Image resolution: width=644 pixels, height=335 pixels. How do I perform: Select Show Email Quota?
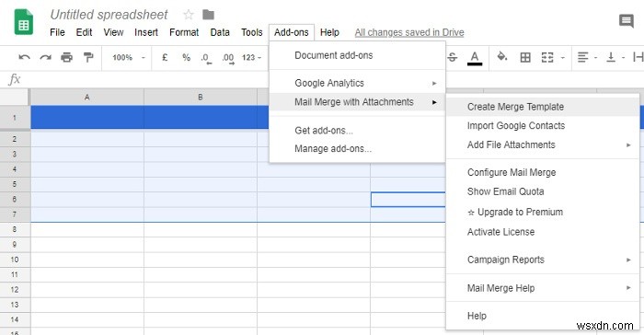click(x=543, y=191)
